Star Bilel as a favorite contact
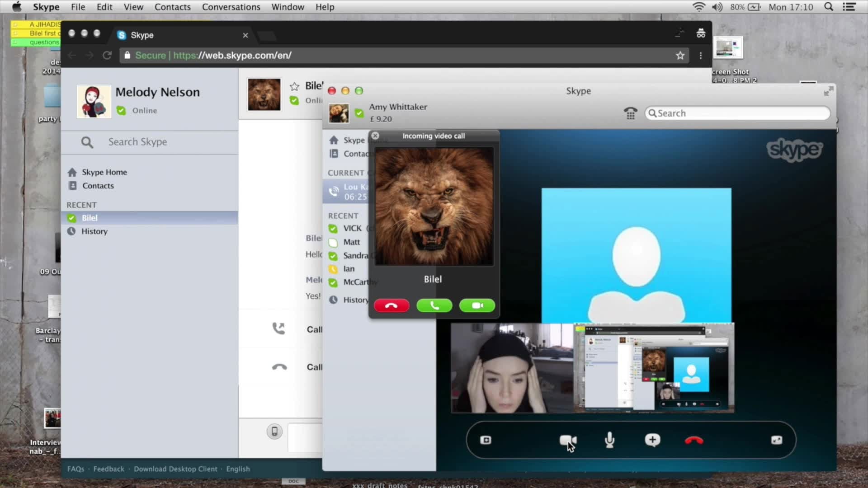This screenshot has width=868, height=488. [x=294, y=86]
